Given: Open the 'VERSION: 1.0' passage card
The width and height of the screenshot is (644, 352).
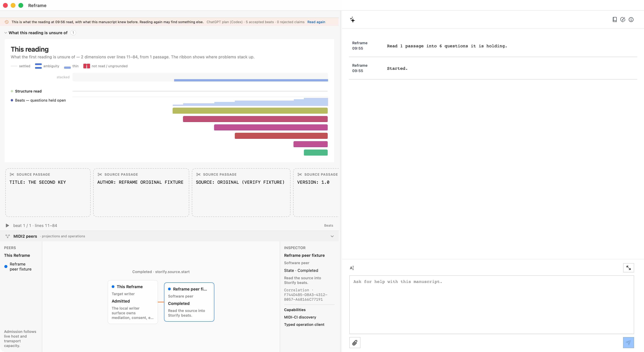Looking at the screenshot, I should pyautogui.click(x=316, y=193).
